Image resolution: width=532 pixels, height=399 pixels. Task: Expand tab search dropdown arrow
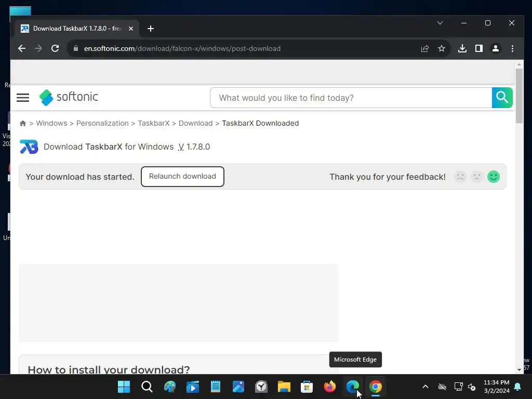point(440,23)
